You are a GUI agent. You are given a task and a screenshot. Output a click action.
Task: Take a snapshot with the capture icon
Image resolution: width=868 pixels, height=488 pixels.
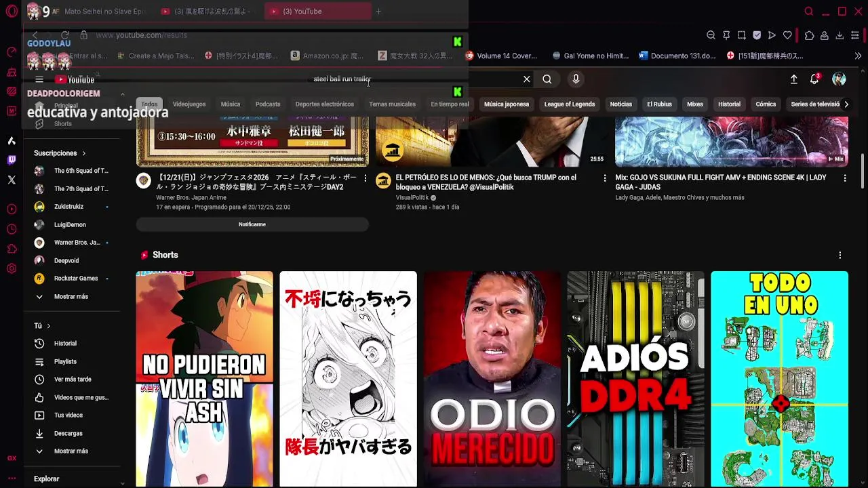click(x=741, y=35)
